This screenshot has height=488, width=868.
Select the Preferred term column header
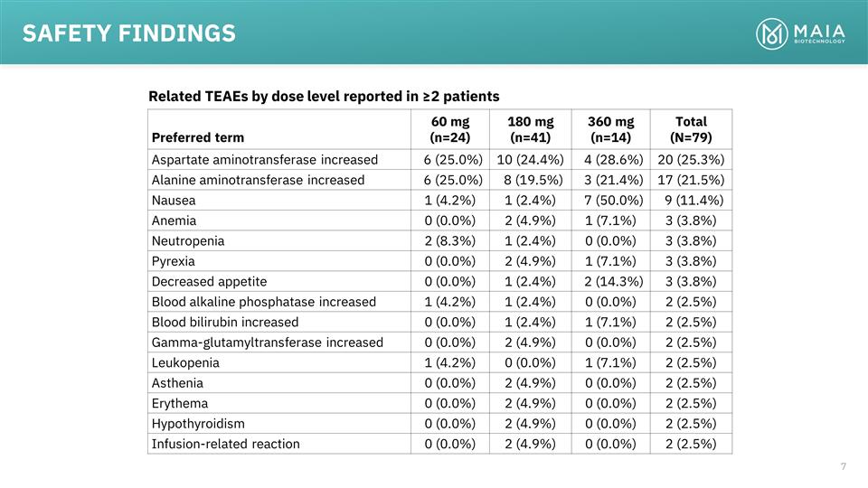click(x=197, y=138)
